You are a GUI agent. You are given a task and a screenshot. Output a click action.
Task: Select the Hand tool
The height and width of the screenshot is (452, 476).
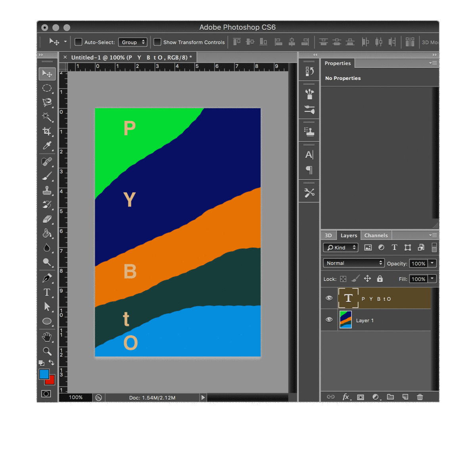[x=47, y=337]
